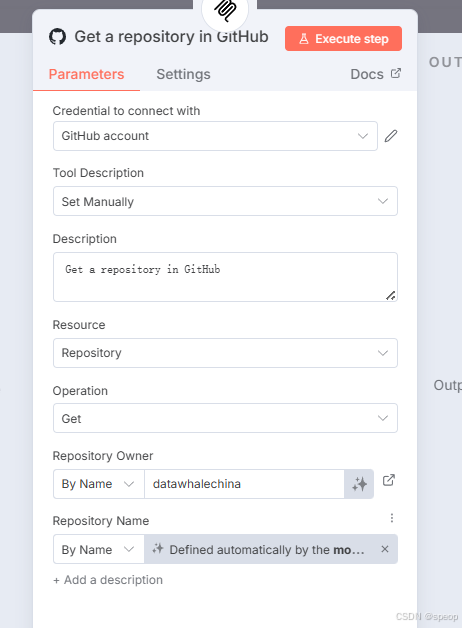Viewport: 462px width, 628px height.
Task: Click the datawhalechina owner input field
Action: (244, 484)
